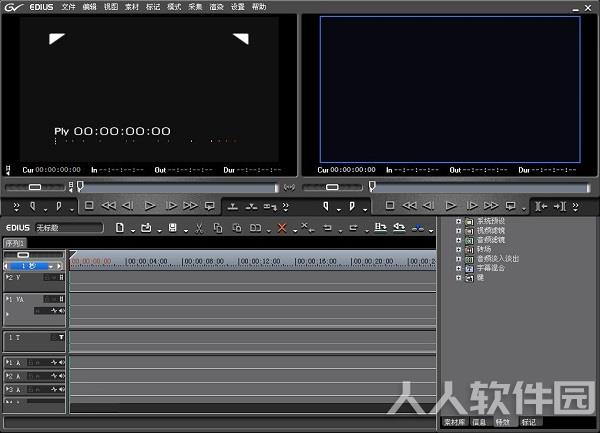Expand the 转场 transitions folder
This screenshot has height=433, width=600.
pos(459,249)
